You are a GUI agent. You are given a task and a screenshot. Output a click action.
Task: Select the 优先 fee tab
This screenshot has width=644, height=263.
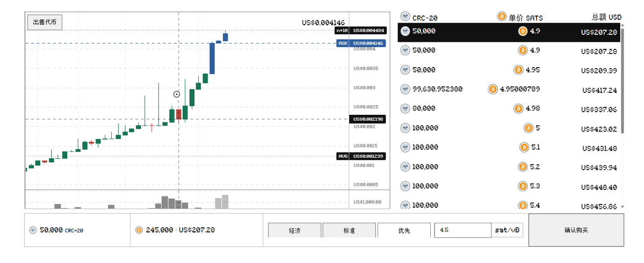pos(404,230)
